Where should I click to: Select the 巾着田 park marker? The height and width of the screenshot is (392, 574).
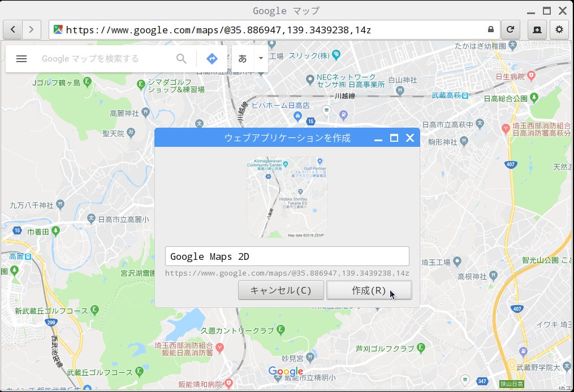pos(55,231)
